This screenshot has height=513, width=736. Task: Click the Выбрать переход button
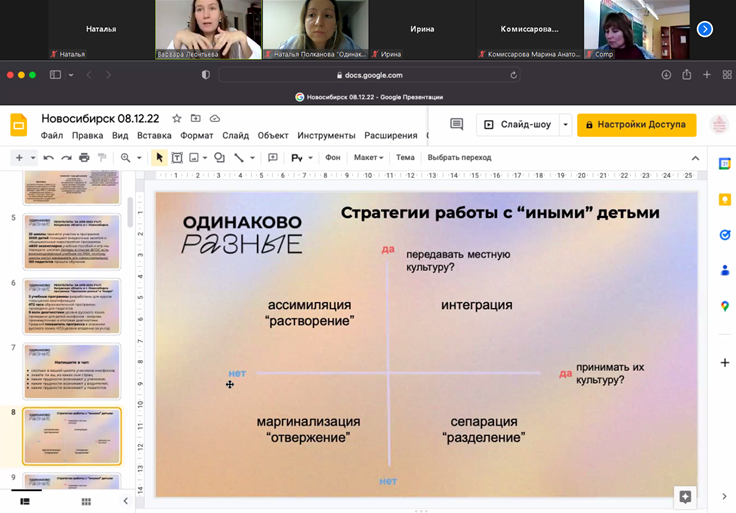pyautogui.click(x=459, y=158)
